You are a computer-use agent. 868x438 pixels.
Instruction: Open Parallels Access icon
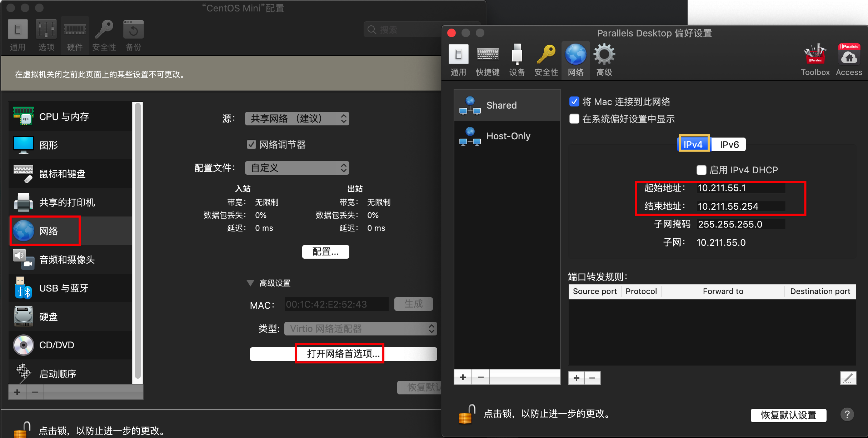click(849, 60)
